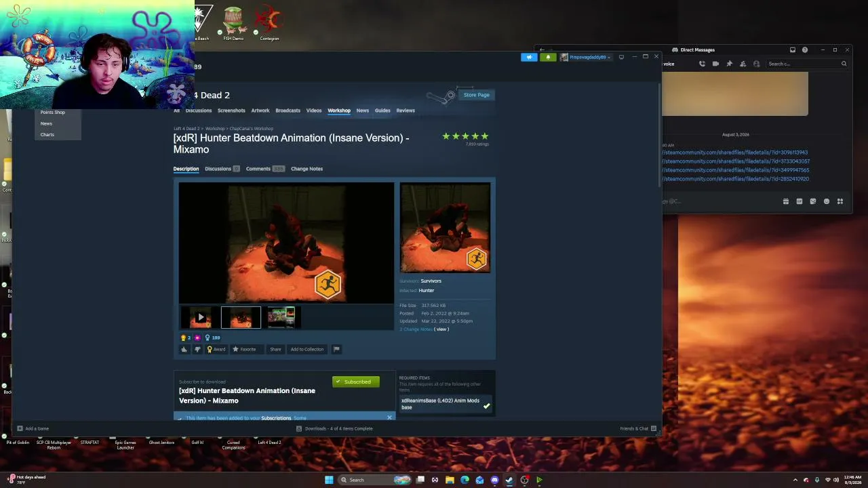Open the Discord link ending in 2852410920
This screenshot has height=488, width=868.
tap(736, 179)
